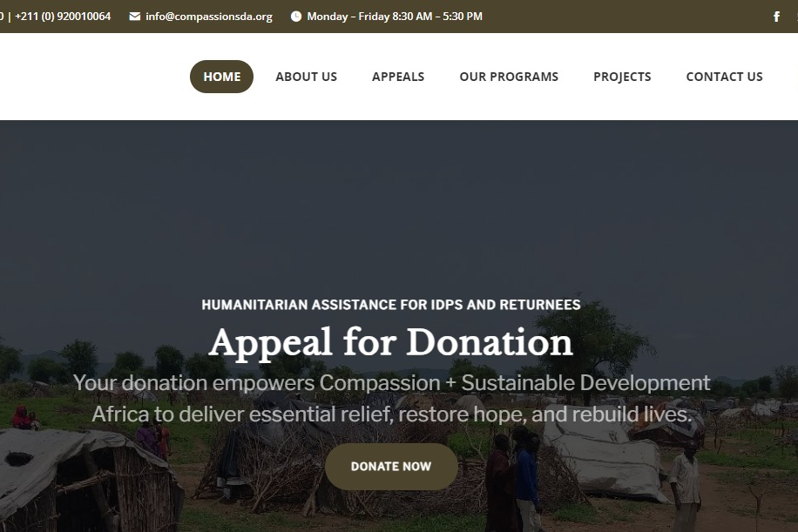The width and height of the screenshot is (798, 532).
Task: Open the Facebook social icon
Action: pyautogui.click(x=776, y=17)
